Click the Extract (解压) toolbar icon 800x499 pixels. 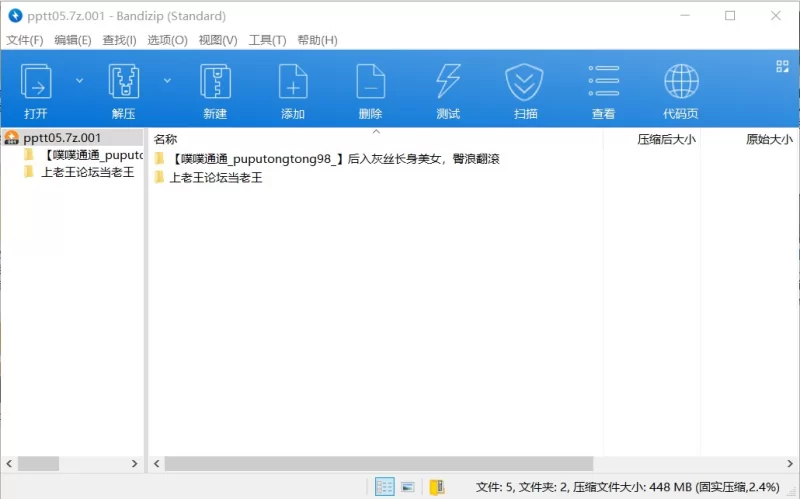pos(124,82)
